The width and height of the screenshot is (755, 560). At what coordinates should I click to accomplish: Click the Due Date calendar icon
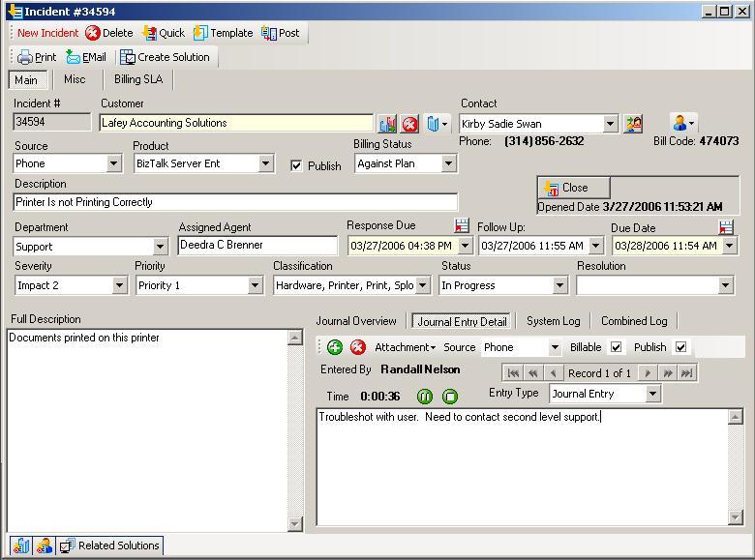pyautogui.click(x=726, y=226)
